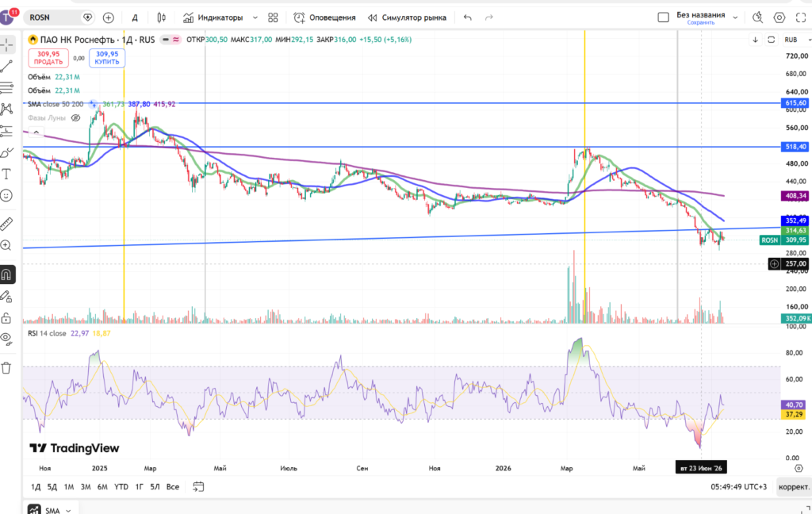Open the chart patterns tool

pos(6,109)
